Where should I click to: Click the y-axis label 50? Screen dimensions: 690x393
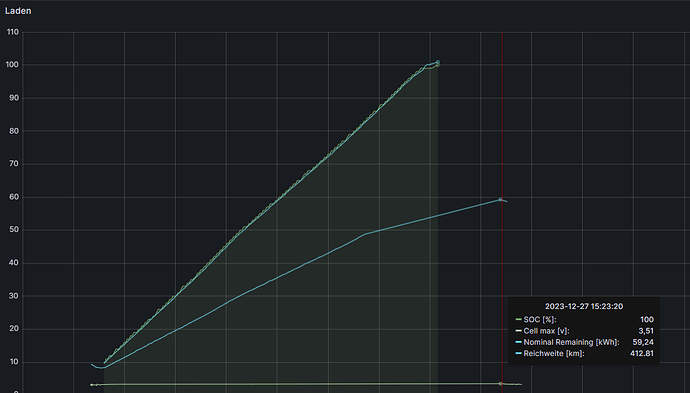click(14, 230)
